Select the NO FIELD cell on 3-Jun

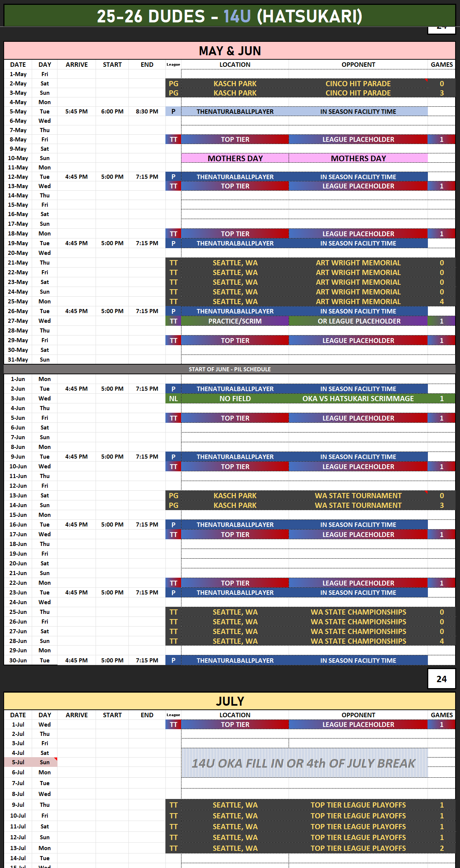pos(235,399)
